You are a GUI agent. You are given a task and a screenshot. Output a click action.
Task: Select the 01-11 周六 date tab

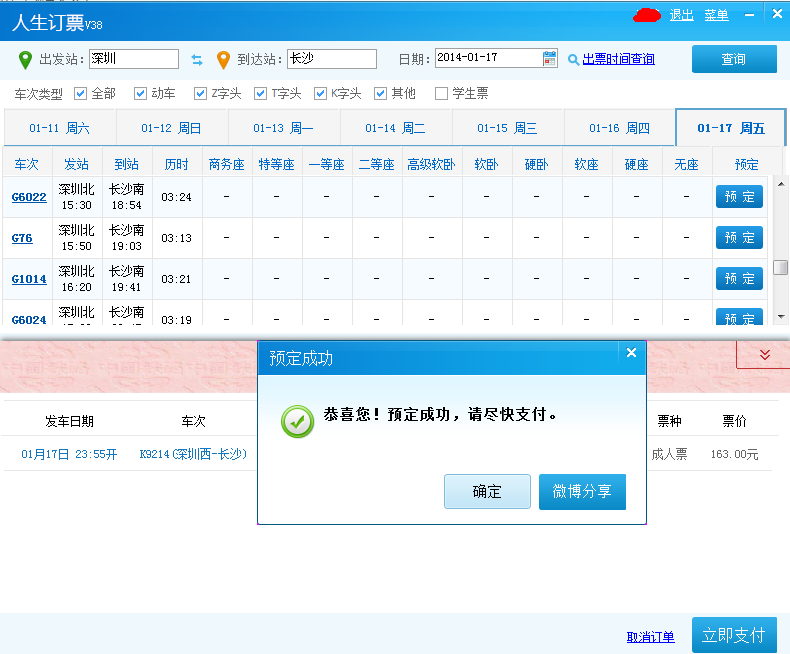(x=60, y=128)
